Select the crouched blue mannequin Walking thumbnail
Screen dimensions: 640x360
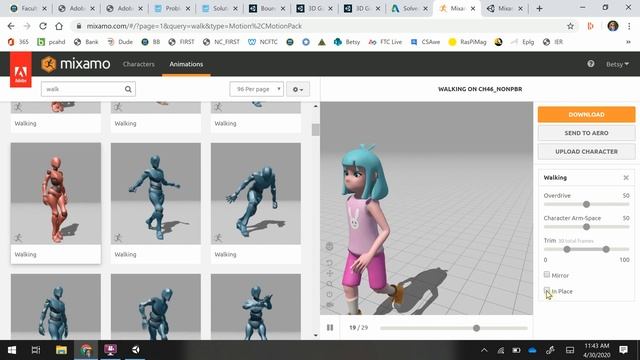click(x=256, y=193)
